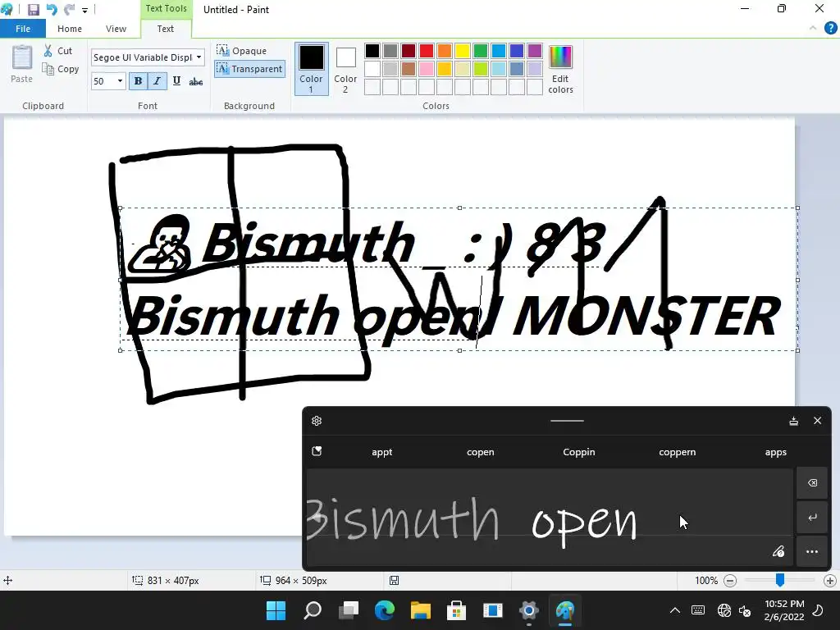
Task: Open clipboard history icon in handwriting panel
Action: click(x=317, y=451)
